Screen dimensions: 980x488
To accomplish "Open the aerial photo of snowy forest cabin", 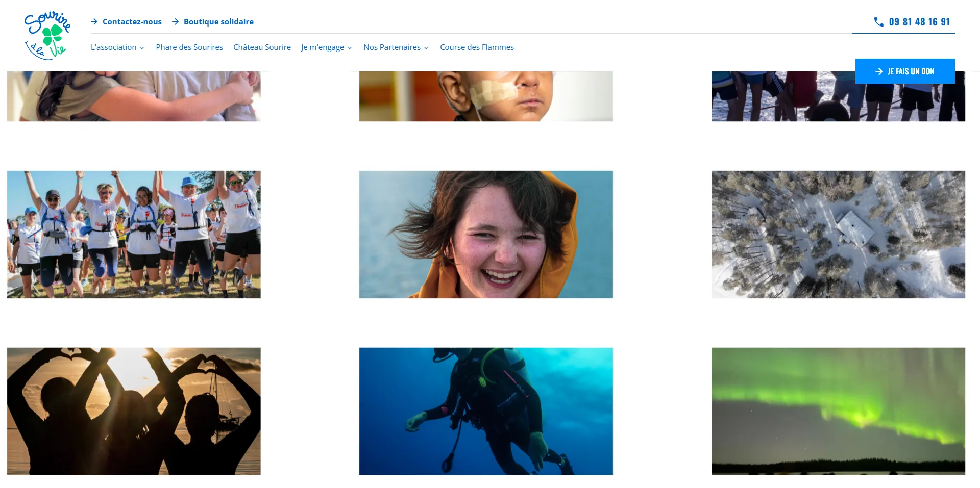I will pos(838,235).
